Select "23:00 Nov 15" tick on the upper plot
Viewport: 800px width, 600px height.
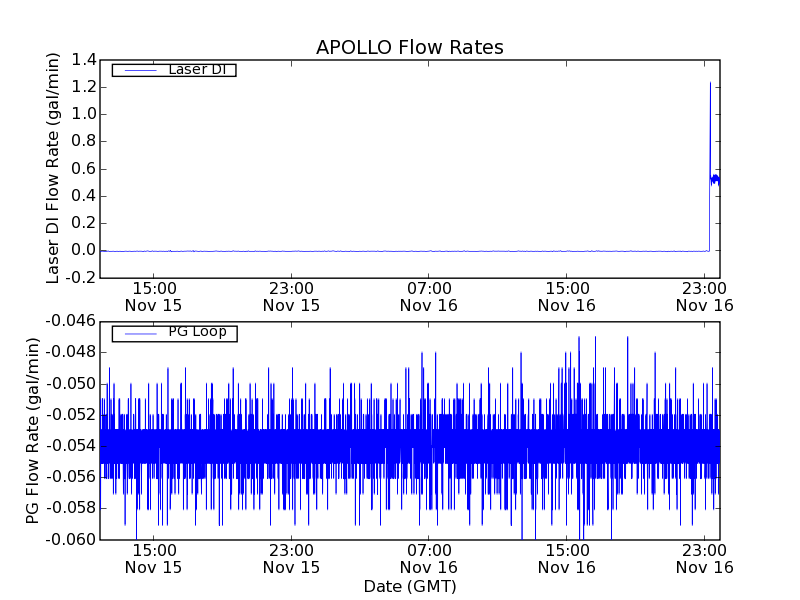[291, 296]
